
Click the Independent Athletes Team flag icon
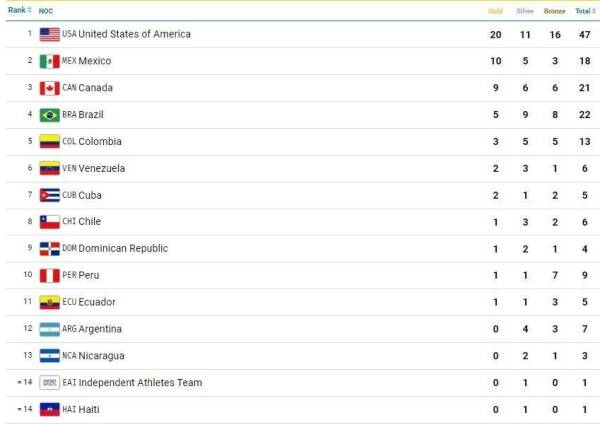coord(50,382)
